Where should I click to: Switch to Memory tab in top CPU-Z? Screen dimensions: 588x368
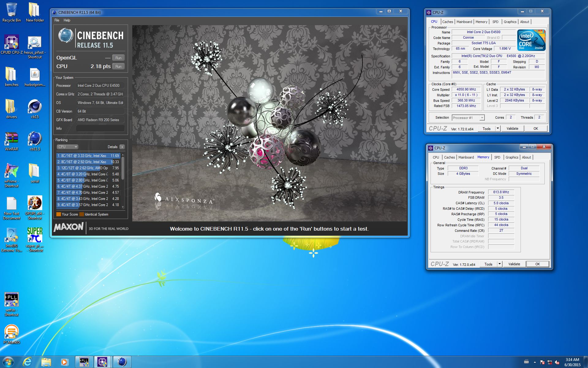481,22
